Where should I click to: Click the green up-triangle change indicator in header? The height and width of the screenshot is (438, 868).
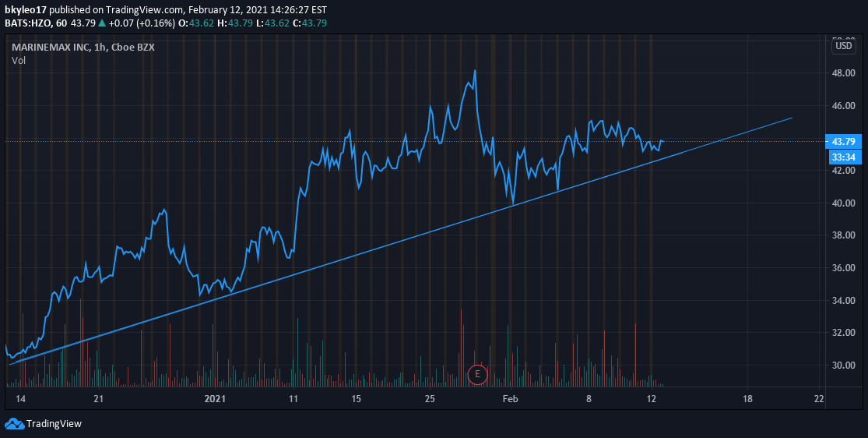(x=101, y=23)
